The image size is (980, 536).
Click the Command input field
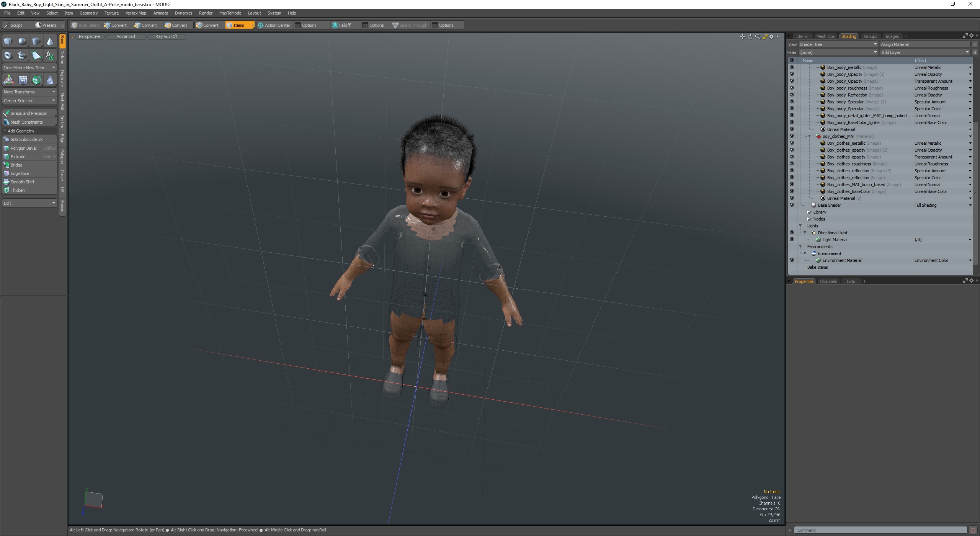pos(880,530)
